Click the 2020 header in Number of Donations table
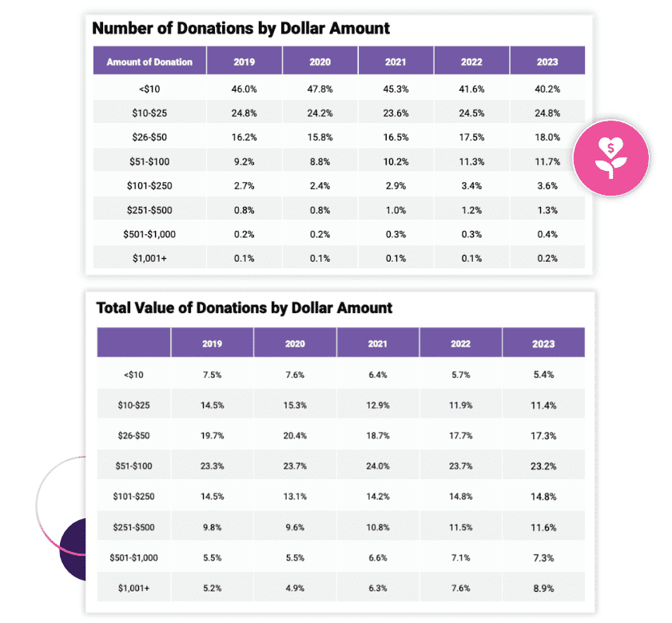 (x=320, y=62)
